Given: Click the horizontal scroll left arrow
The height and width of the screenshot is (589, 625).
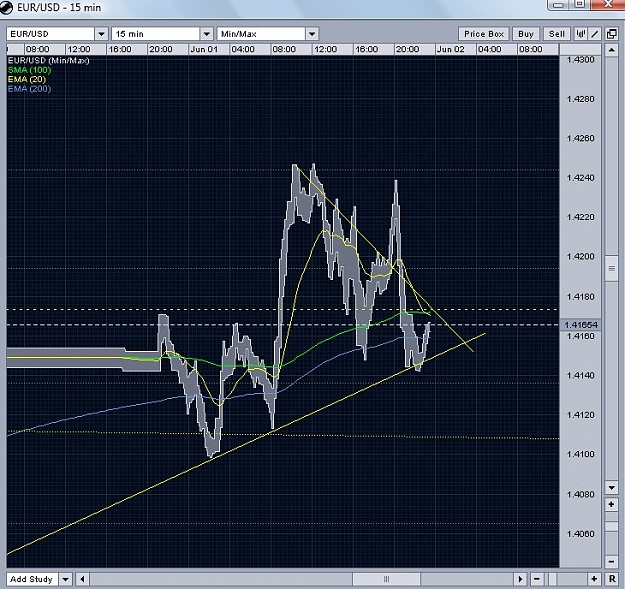Looking at the screenshot, I should tap(82, 579).
